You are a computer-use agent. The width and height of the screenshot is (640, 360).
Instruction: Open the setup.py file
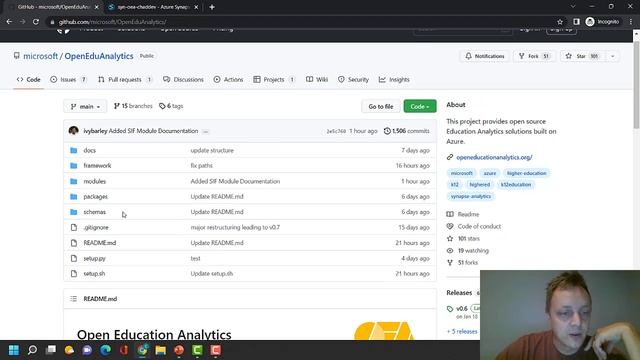point(94,258)
